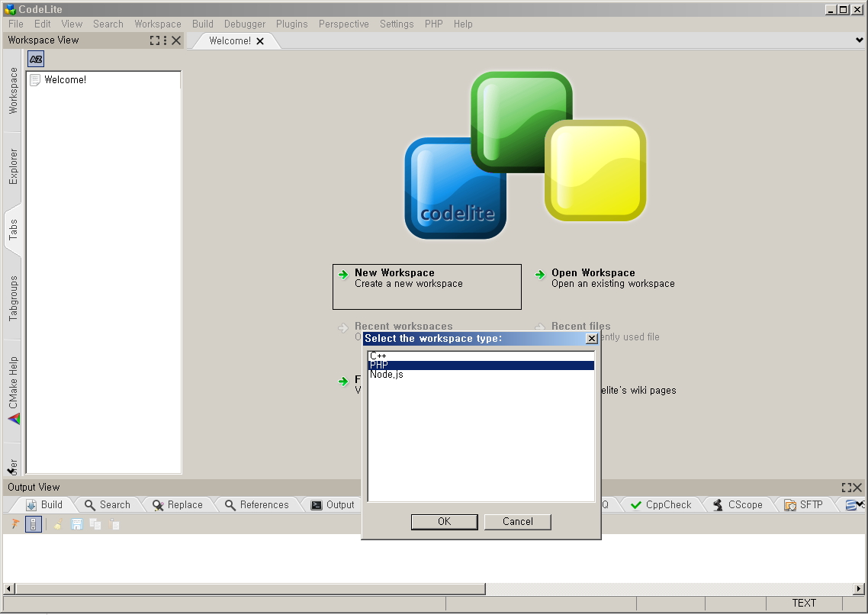Close the Workspace View pane
This screenshot has height=615, width=868.
point(176,40)
